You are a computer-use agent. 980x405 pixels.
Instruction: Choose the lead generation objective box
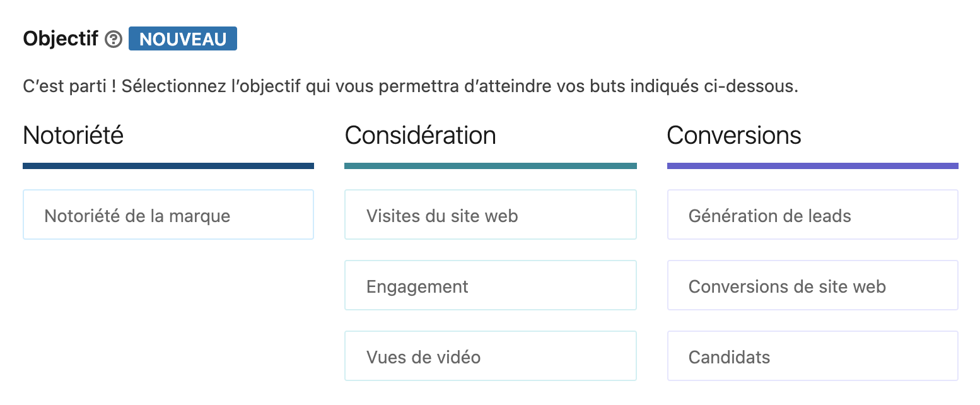(813, 214)
